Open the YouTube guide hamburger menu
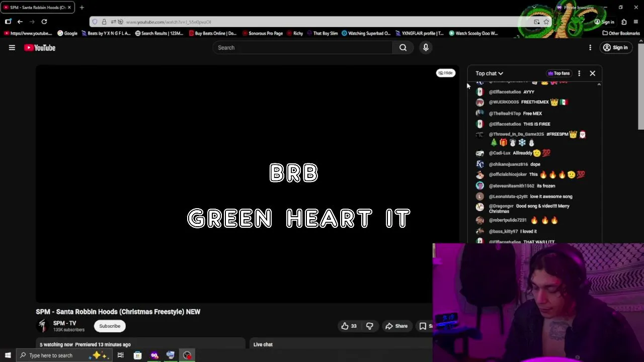Image resolution: width=644 pixels, height=362 pixels. 12,48
